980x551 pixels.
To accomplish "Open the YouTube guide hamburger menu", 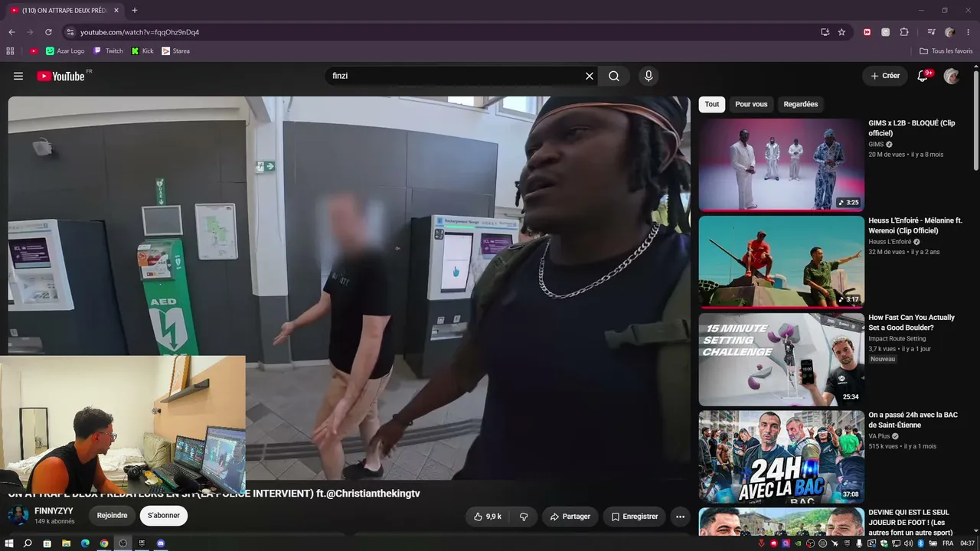I will [x=18, y=76].
